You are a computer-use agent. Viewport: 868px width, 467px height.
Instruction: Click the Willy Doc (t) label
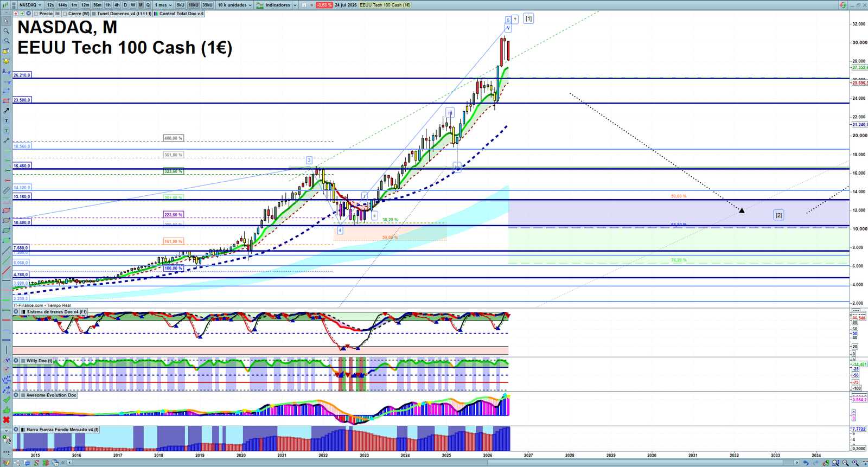tap(39, 361)
